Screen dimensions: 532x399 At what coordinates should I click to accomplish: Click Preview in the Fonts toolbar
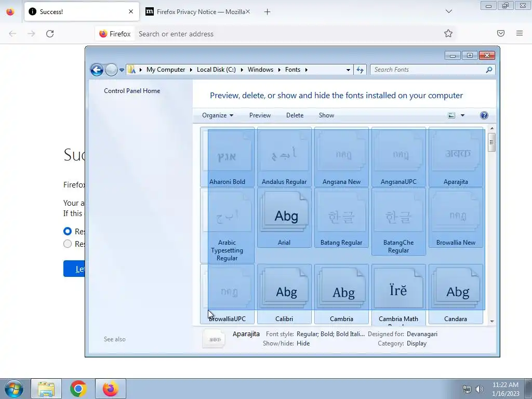coord(260,115)
